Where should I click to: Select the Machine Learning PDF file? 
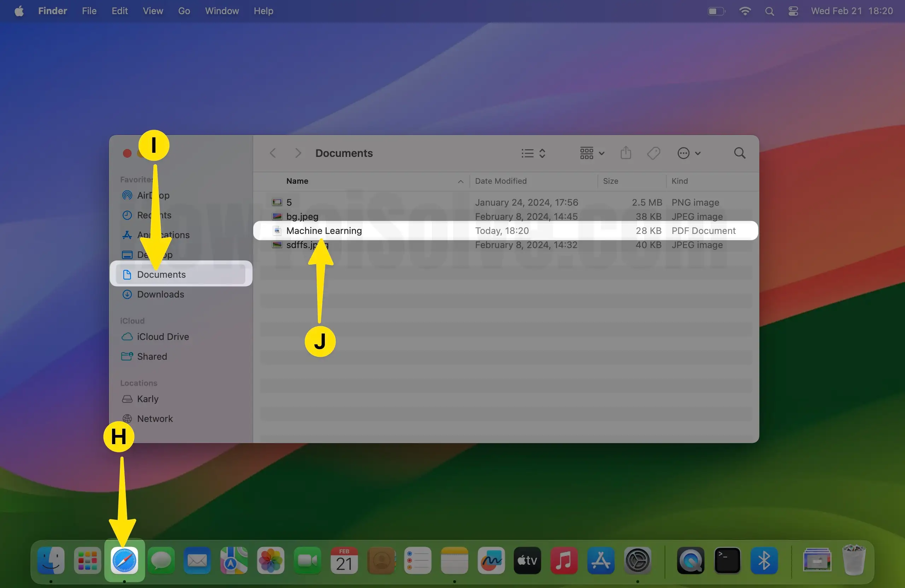323,231
